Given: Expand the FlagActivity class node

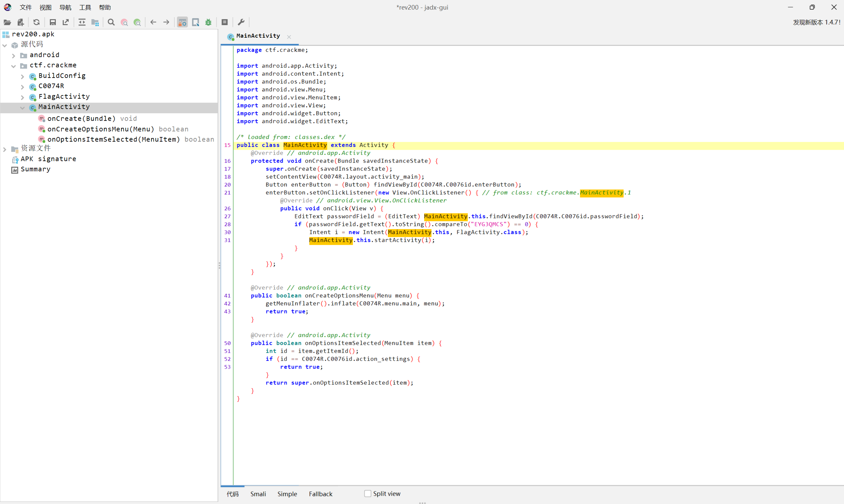Looking at the screenshot, I should point(22,97).
